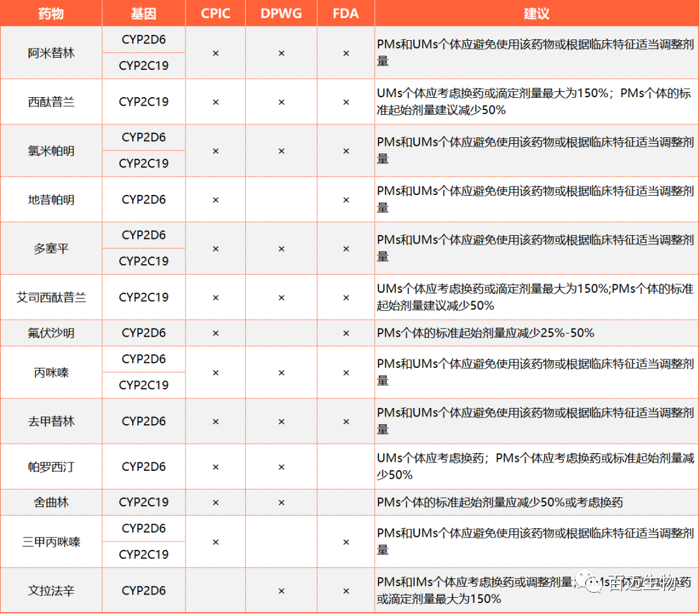Click CYP2C19 in the 舍曲林 row
This screenshot has height=614, width=700.
tap(144, 503)
